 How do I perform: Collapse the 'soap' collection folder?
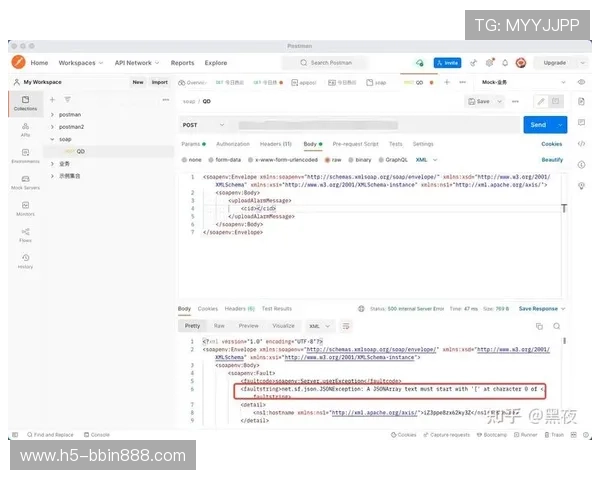click(x=52, y=139)
